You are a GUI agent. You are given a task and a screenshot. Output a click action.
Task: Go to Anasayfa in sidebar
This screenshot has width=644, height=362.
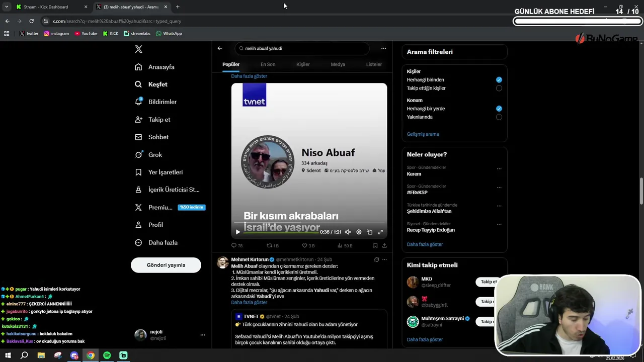coord(155,67)
